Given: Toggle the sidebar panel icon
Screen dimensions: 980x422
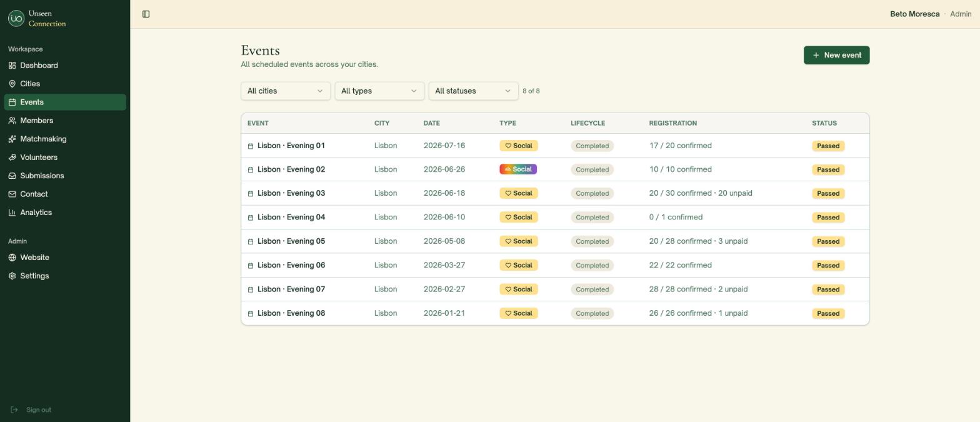Looking at the screenshot, I should pyautogui.click(x=146, y=14).
